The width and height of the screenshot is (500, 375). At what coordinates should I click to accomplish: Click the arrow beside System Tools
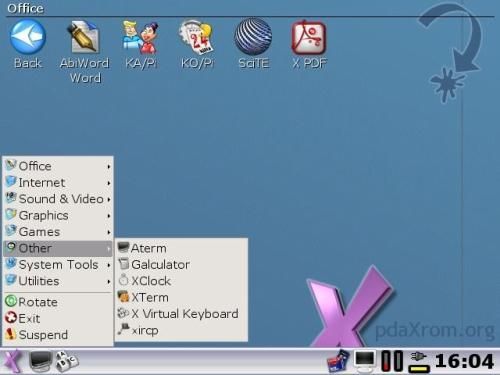click(109, 265)
